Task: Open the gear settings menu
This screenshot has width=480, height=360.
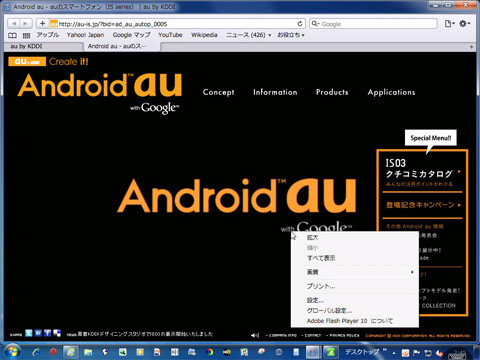Action: (x=464, y=24)
